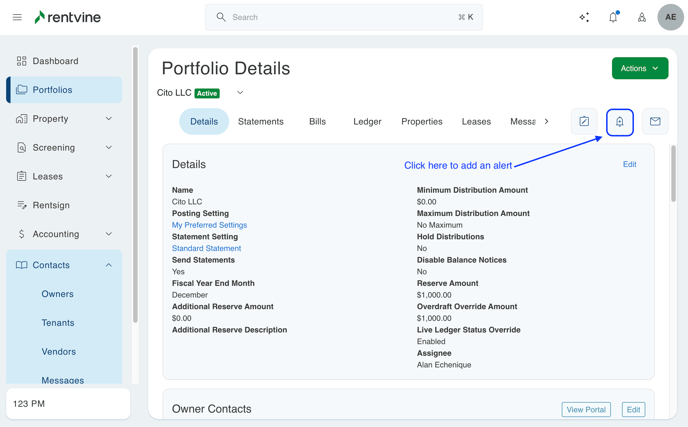Open the Actions dropdown button
688x427 pixels.
tap(639, 68)
